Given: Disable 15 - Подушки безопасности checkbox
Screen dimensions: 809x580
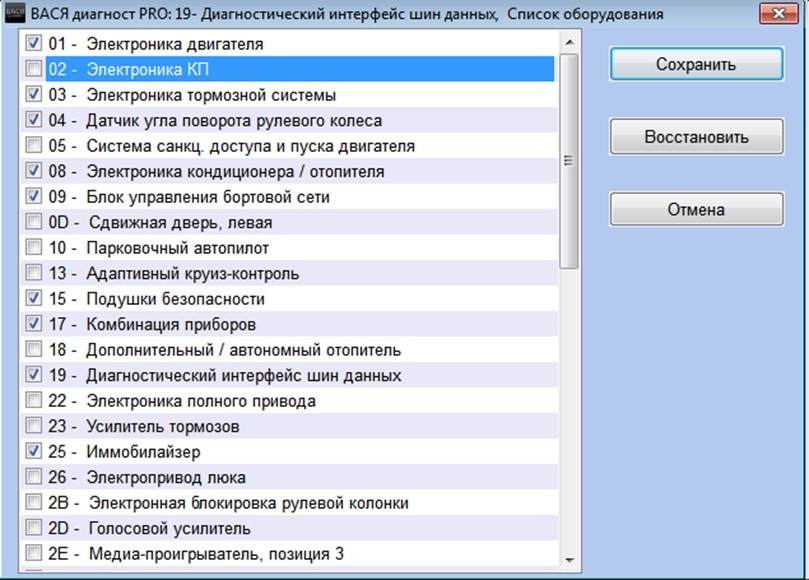Looking at the screenshot, I should point(34,298).
